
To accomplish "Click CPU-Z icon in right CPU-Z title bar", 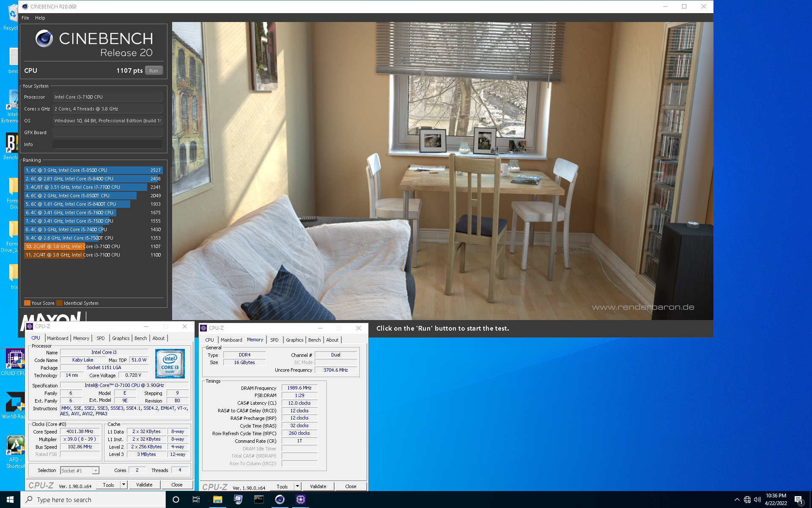I will click(x=203, y=328).
